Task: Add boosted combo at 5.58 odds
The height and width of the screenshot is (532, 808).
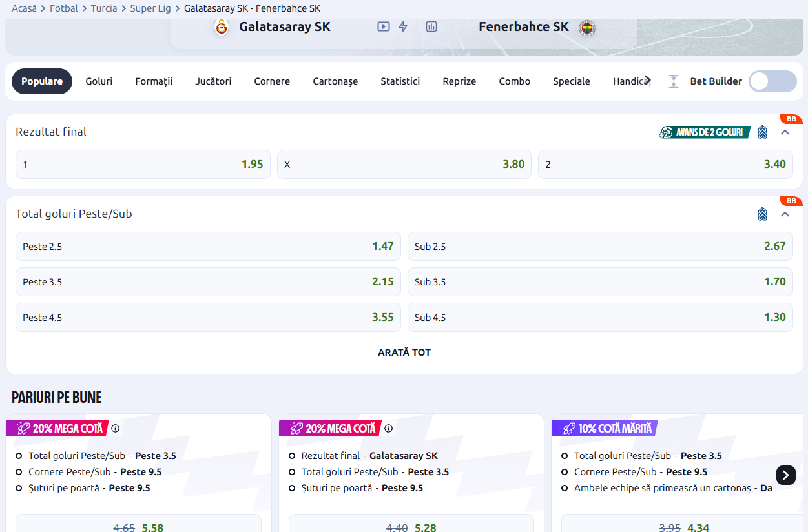Action: 138,523
